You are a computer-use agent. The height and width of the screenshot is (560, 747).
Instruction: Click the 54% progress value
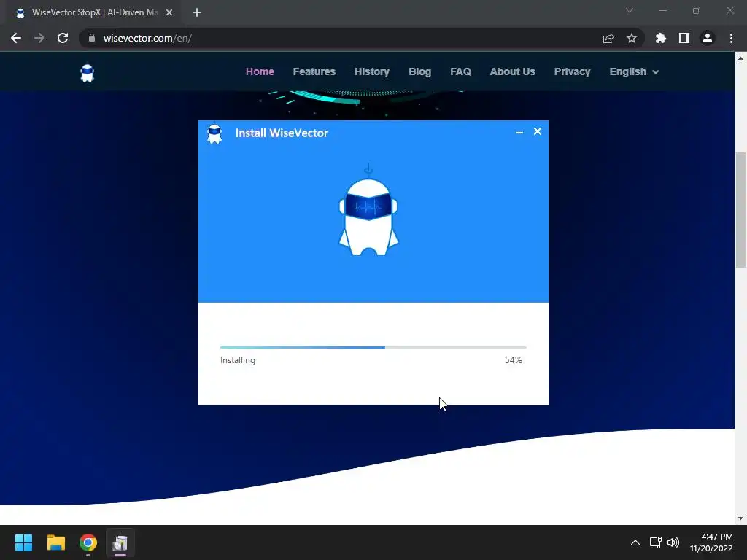(x=514, y=360)
